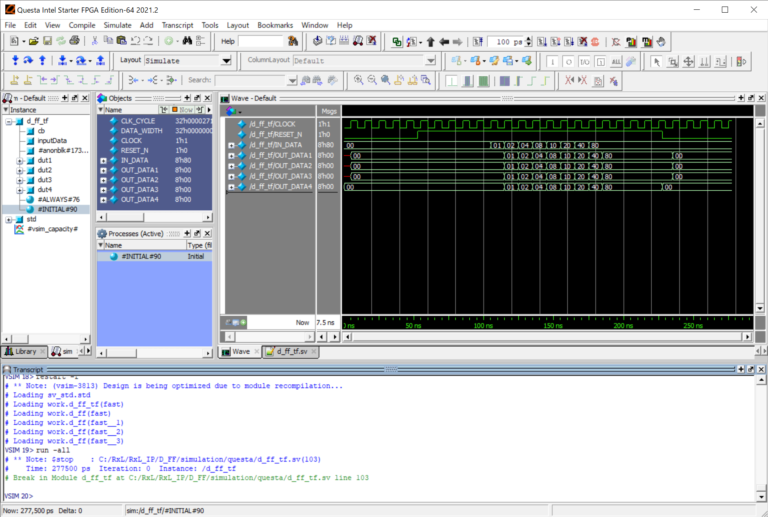Image resolution: width=768 pixels, height=517 pixels.
Task: Open the Bookmarks menu
Action: pyautogui.click(x=275, y=25)
